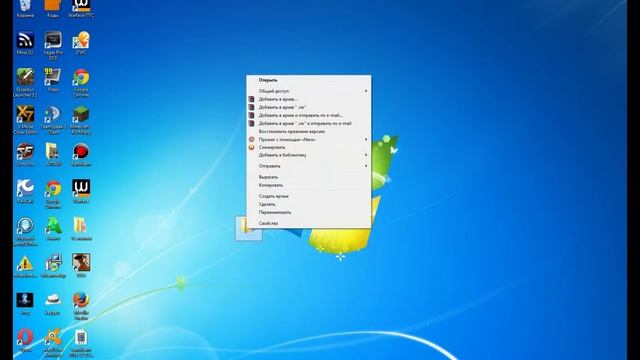This screenshot has width=640, height=360.
Task: Open the Vegas Pro 10.0 desktop shortcut
Action: [x=53, y=41]
